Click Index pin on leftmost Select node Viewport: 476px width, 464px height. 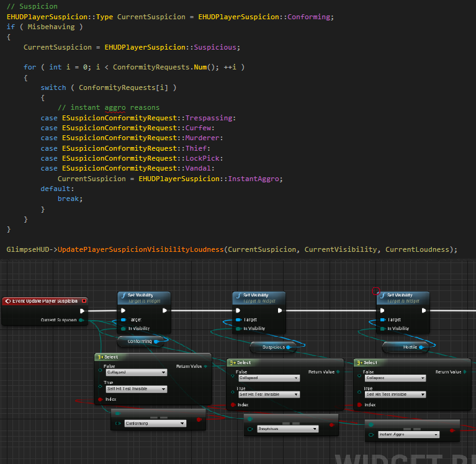click(x=100, y=399)
